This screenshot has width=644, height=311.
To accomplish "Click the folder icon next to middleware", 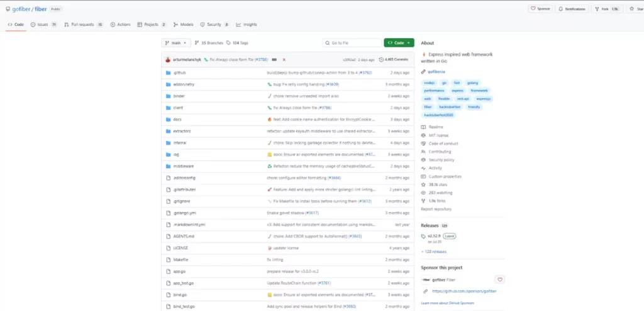I will point(167,166).
